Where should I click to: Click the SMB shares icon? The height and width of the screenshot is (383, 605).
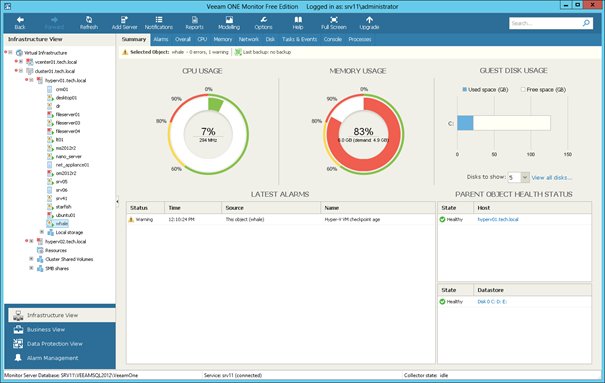tap(40, 268)
